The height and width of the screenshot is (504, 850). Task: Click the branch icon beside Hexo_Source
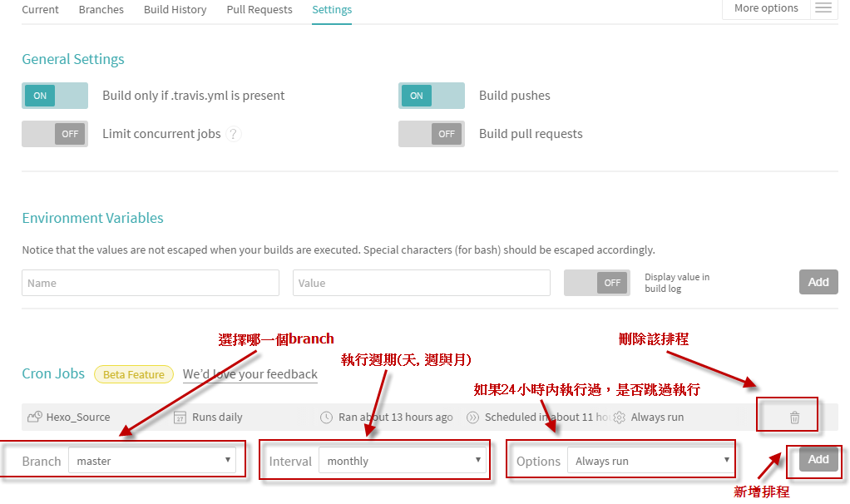tap(34, 417)
